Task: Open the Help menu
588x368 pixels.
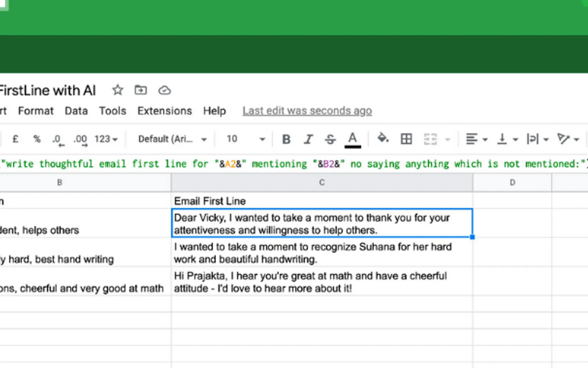Action: 215,111
